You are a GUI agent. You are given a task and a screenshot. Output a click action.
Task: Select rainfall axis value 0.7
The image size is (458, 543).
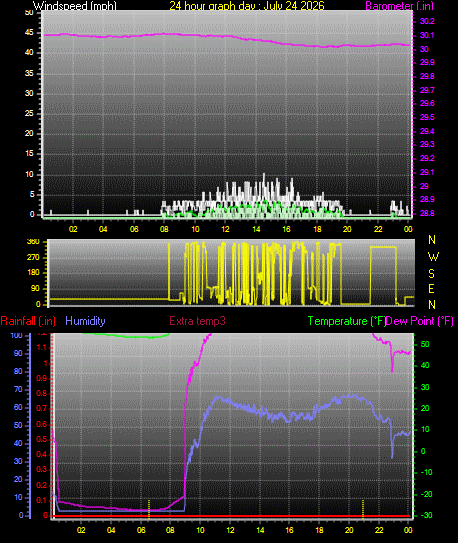coord(42,409)
